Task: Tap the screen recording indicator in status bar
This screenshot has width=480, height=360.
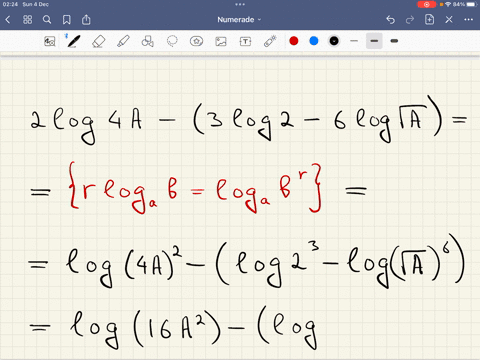Action: tap(426, 4)
